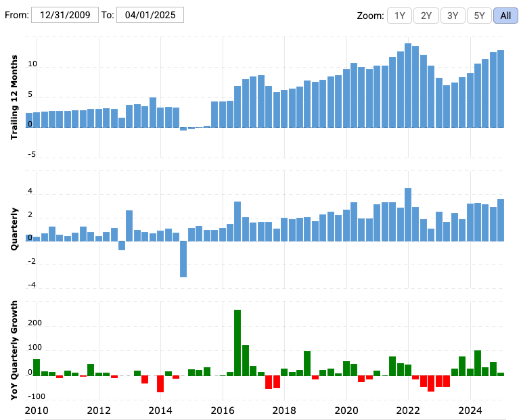Click the 2024 x-axis label
521x420 pixels.
click(x=470, y=411)
